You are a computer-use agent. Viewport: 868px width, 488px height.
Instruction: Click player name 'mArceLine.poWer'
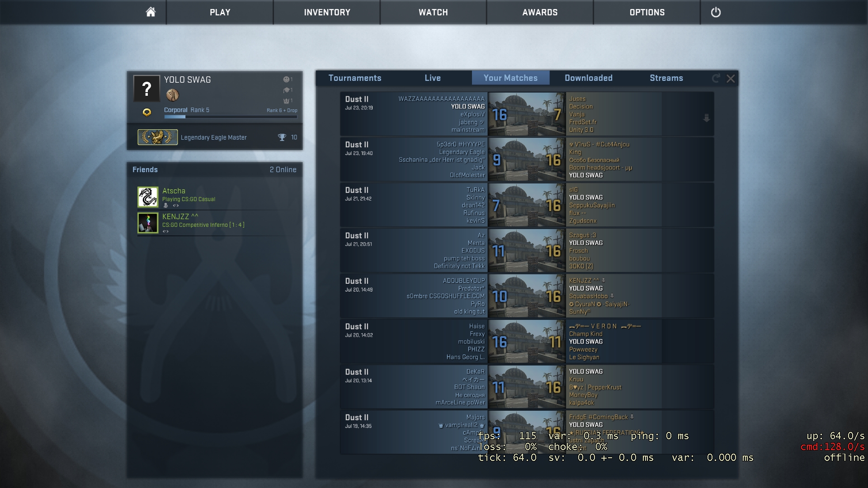[x=460, y=403]
